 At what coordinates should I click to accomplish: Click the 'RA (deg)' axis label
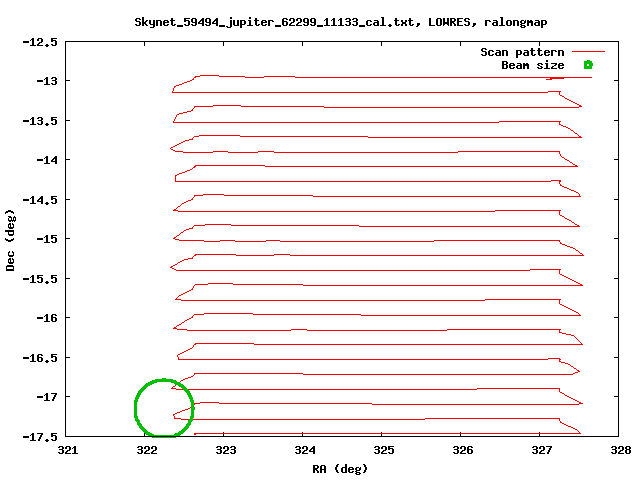pos(340,469)
